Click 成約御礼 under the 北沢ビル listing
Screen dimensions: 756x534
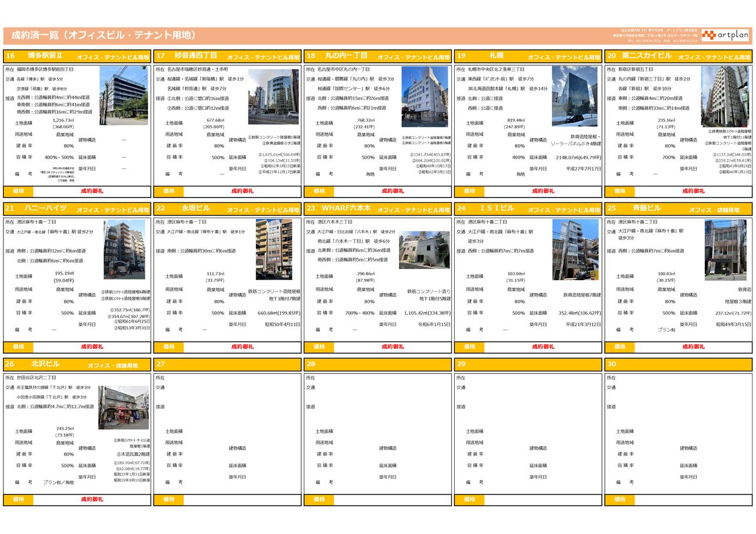(x=92, y=499)
